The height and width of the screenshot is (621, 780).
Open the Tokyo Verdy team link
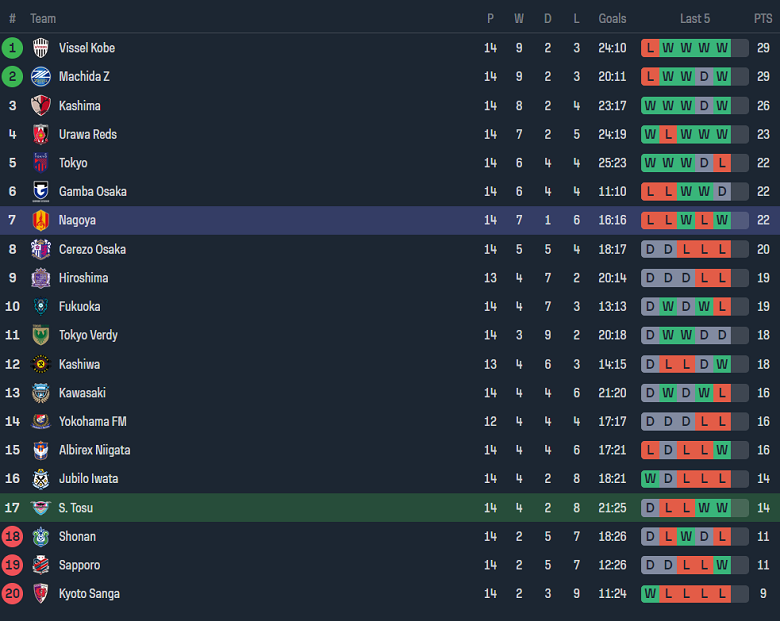pos(88,335)
